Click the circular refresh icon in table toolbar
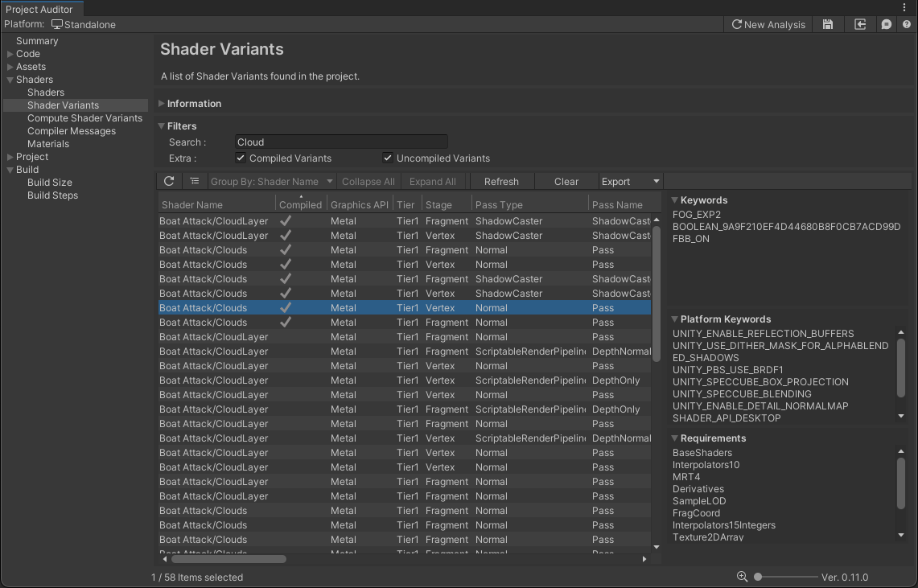918x588 pixels. click(x=169, y=182)
